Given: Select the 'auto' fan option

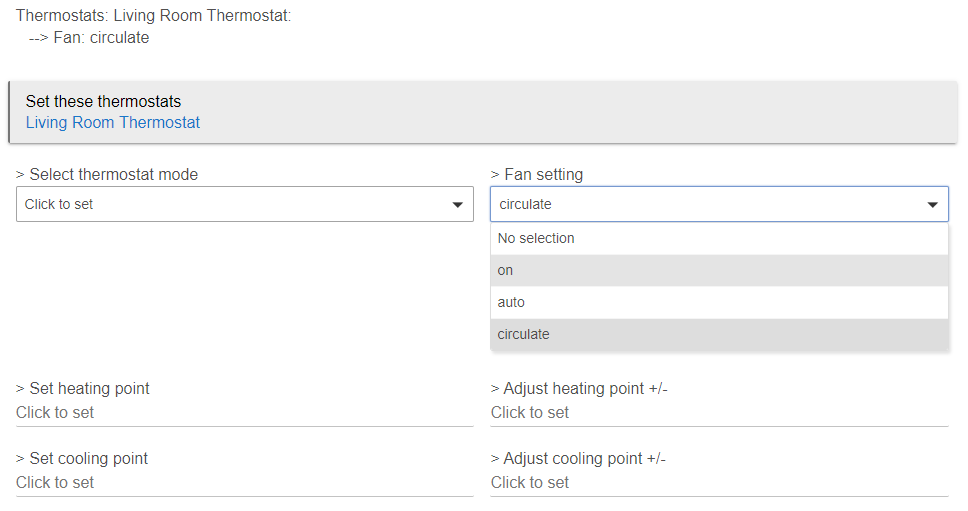Looking at the screenshot, I should pos(719,302).
